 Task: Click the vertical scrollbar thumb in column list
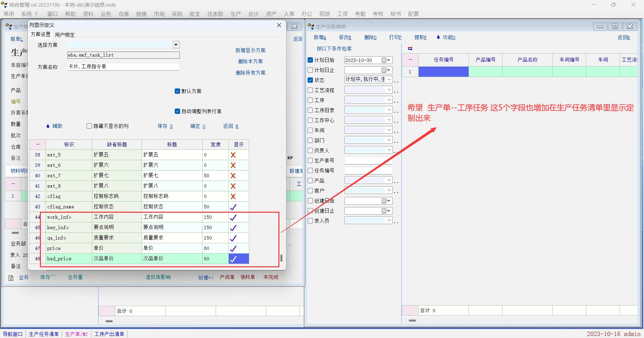(x=281, y=258)
